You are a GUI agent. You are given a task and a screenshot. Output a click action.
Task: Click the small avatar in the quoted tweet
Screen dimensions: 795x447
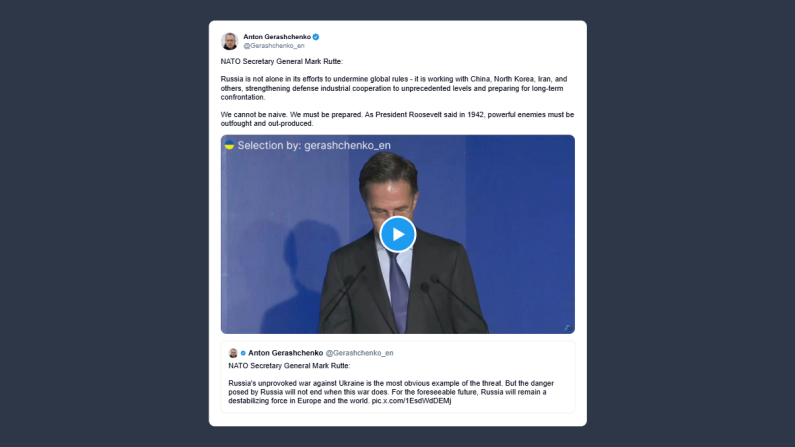tap(233, 353)
